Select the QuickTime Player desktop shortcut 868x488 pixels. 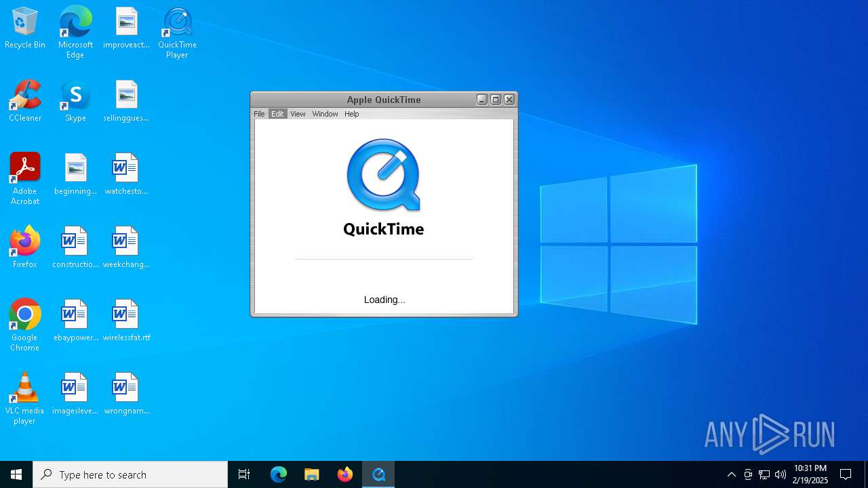[177, 32]
